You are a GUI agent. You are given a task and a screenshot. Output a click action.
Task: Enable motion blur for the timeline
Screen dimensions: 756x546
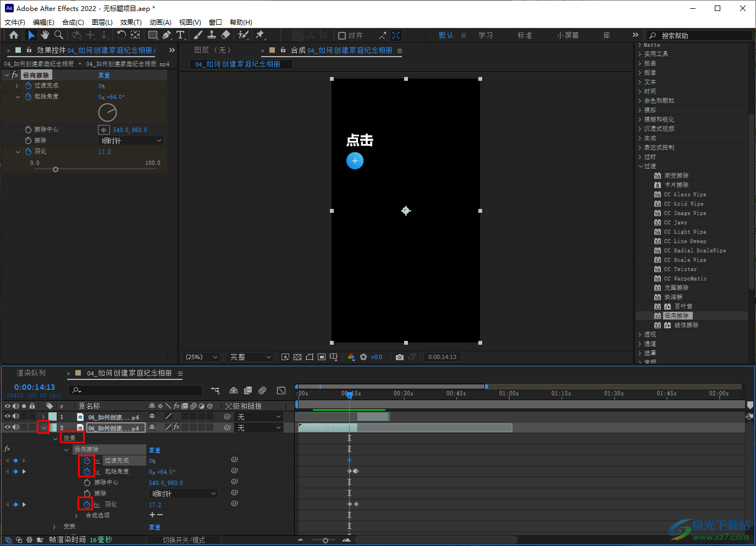pos(262,390)
